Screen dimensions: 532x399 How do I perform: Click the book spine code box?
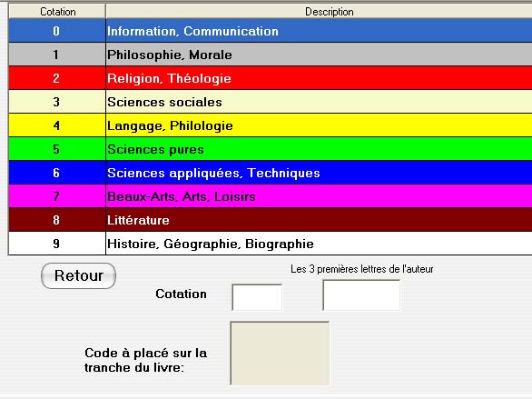coord(280,354)
